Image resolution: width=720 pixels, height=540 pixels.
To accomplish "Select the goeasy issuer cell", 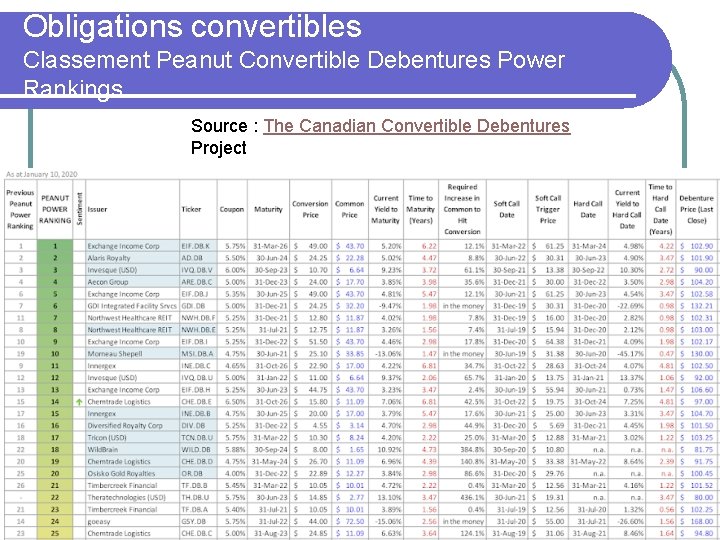I will coord(132,521).
